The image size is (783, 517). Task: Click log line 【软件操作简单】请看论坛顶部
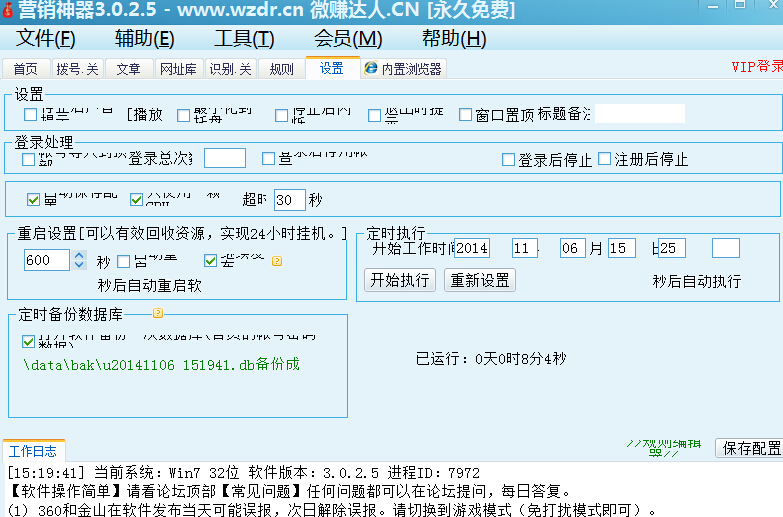(x=289, y=491)
